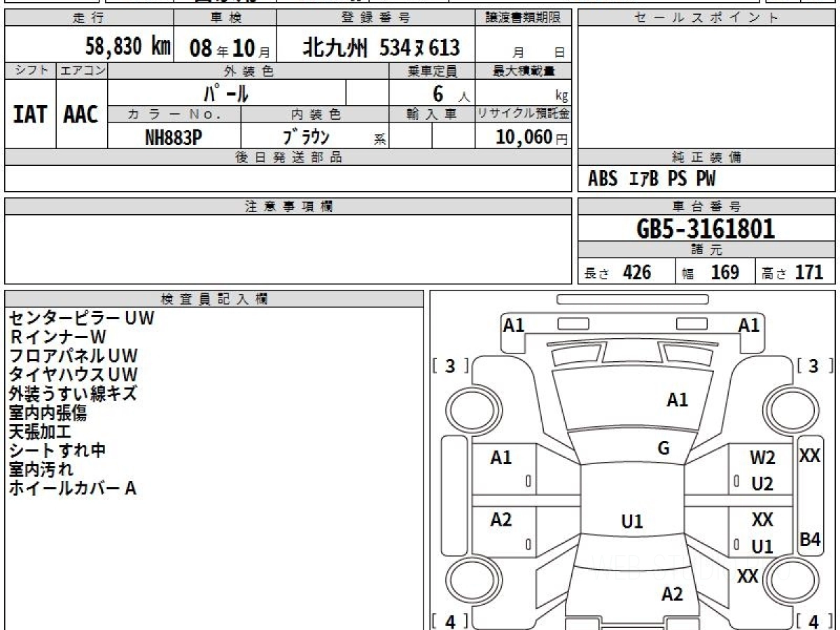This screenshot has width=840, height=630.
Task: Click the ABS エアB PS PW equipment line
Action: coord(652,180)
